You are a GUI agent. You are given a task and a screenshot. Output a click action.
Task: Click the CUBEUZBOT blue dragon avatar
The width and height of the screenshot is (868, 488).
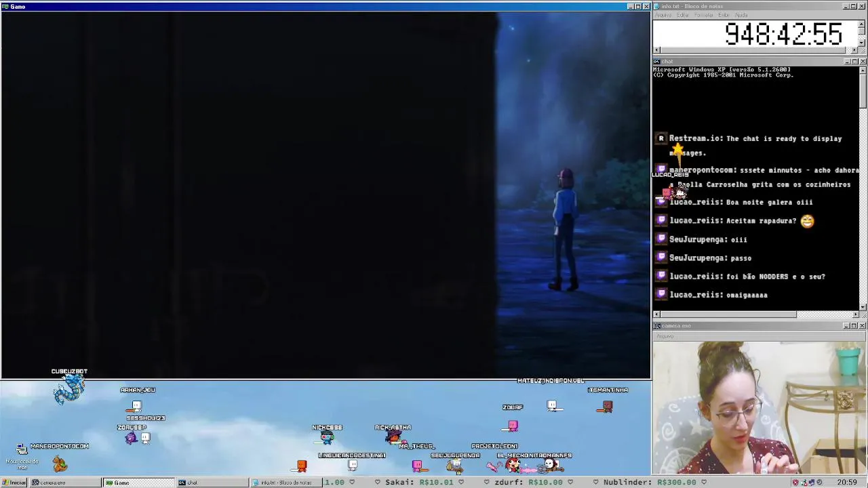pyautogui.click(x=69, y=390)
